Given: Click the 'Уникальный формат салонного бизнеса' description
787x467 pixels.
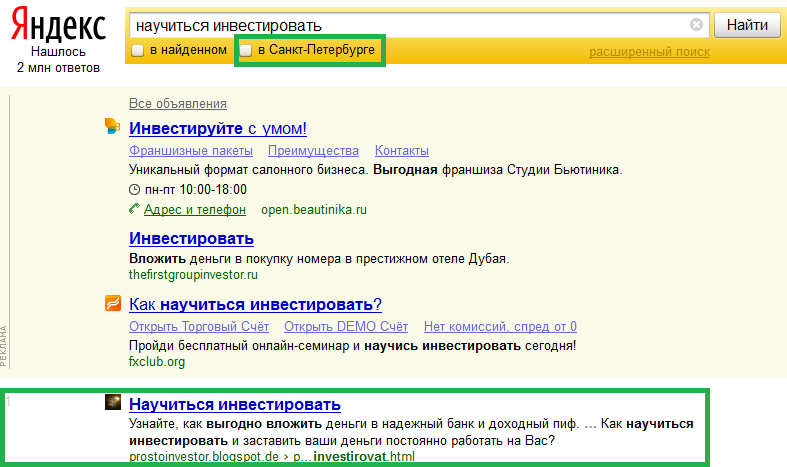Looking at the screenshot, I should (x=375, y=170).
